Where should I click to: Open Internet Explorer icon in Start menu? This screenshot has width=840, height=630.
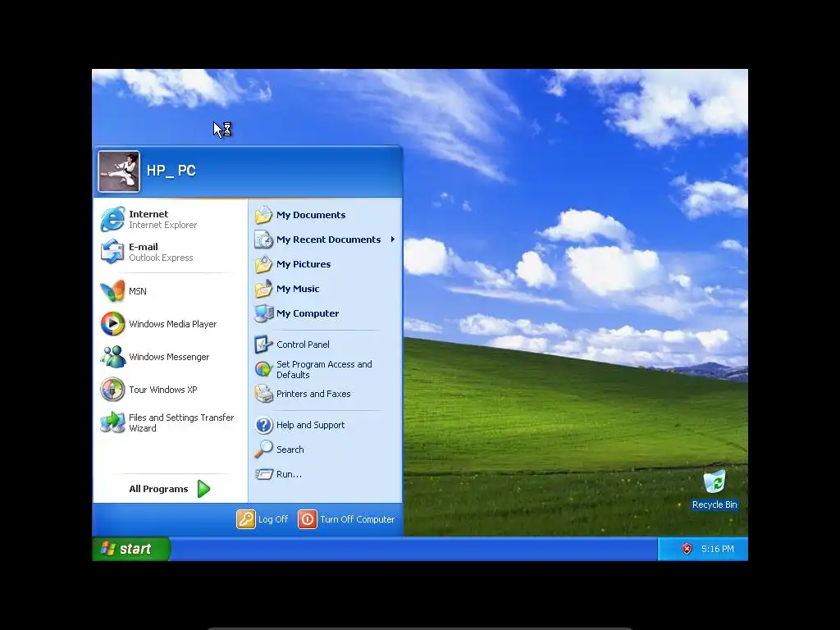112,219
